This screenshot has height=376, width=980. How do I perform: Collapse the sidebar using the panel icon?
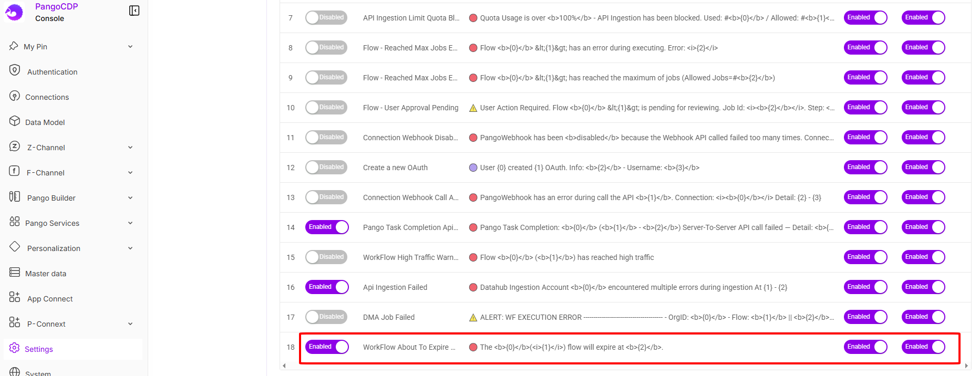(x=134, y=11)
